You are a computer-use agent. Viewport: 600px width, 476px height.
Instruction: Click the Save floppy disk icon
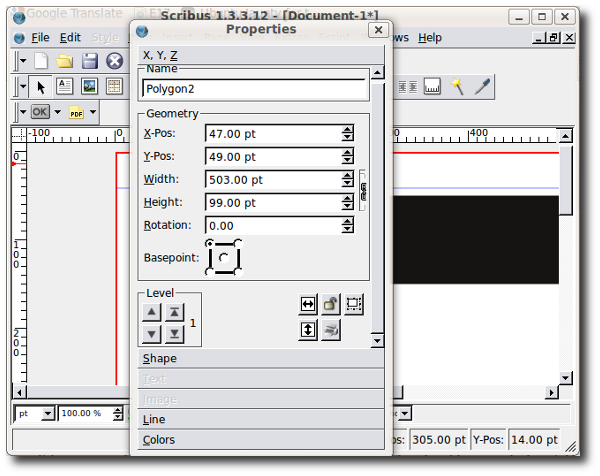coord(90,61)
